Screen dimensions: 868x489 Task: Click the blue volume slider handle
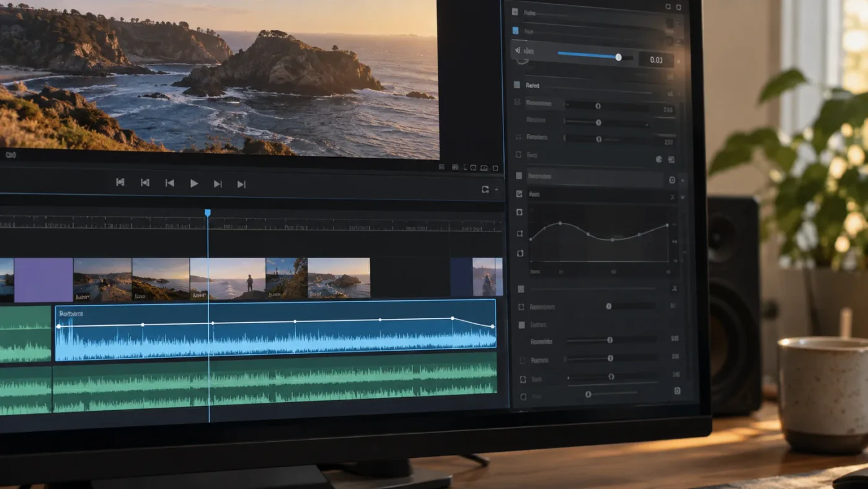click(618, 57)
